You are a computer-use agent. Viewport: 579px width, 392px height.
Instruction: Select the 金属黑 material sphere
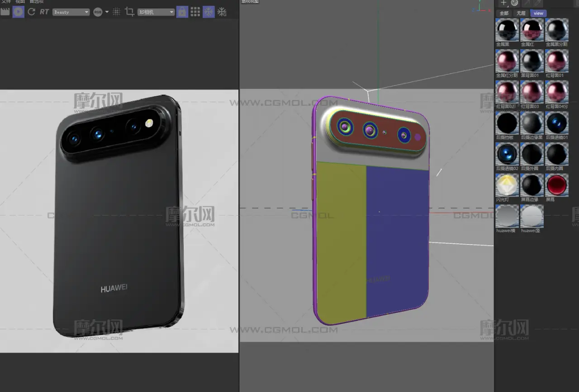click(507, 30)
